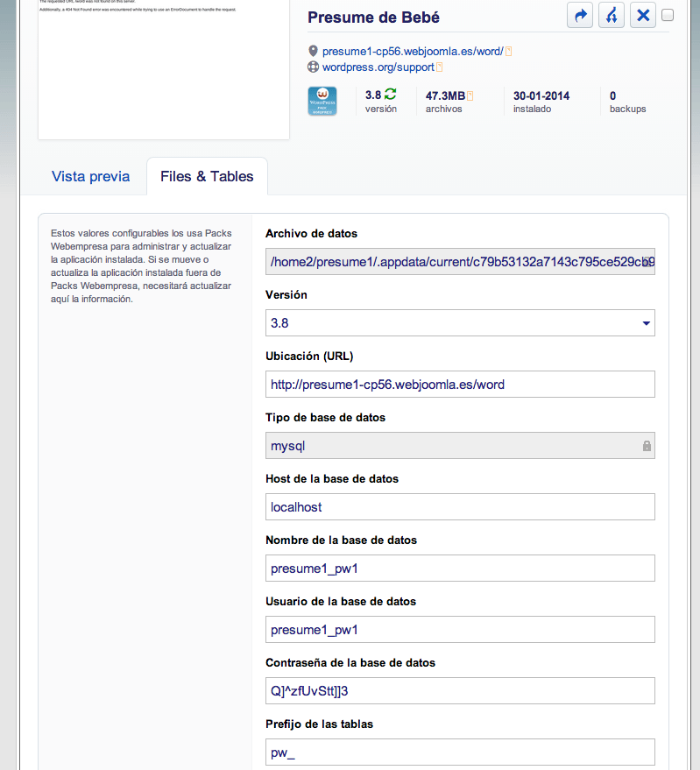Viewport: 700px width, 770px height.
Task: Click the WordPress pack application icon
Action: click(322, 101)
